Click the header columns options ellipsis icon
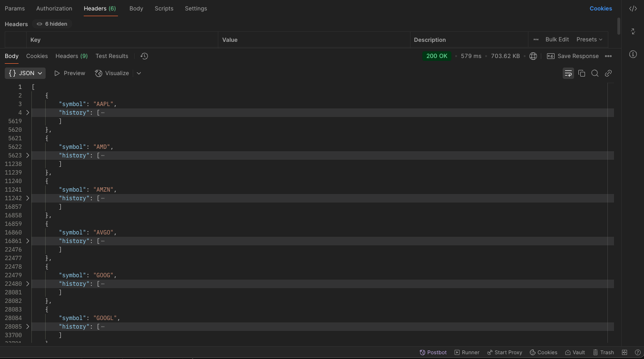Image resolution: width=644 pixels, height=359 pixels. tap(536, 39)
